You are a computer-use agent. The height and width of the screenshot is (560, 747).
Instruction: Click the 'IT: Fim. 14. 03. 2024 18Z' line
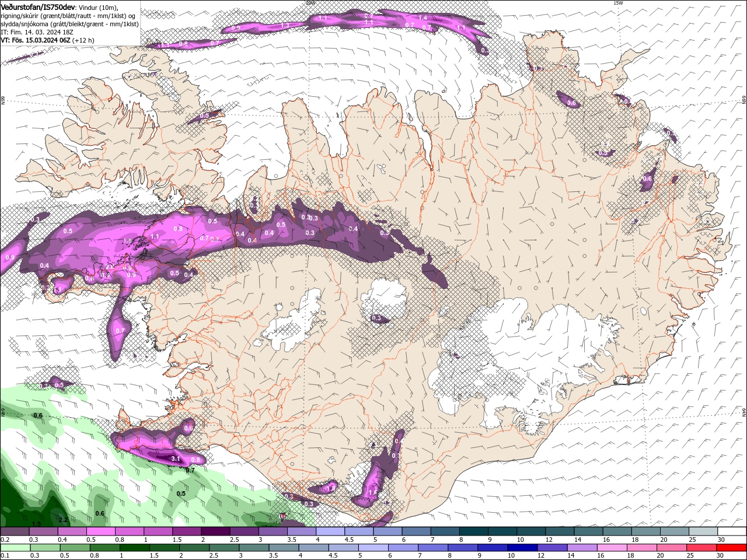[x=37, y=32]
